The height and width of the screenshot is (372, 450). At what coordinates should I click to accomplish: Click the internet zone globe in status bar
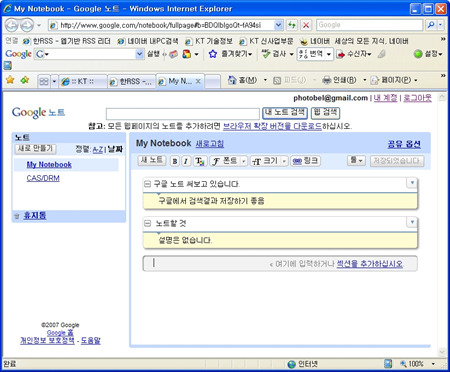click(x=292, y=364)
